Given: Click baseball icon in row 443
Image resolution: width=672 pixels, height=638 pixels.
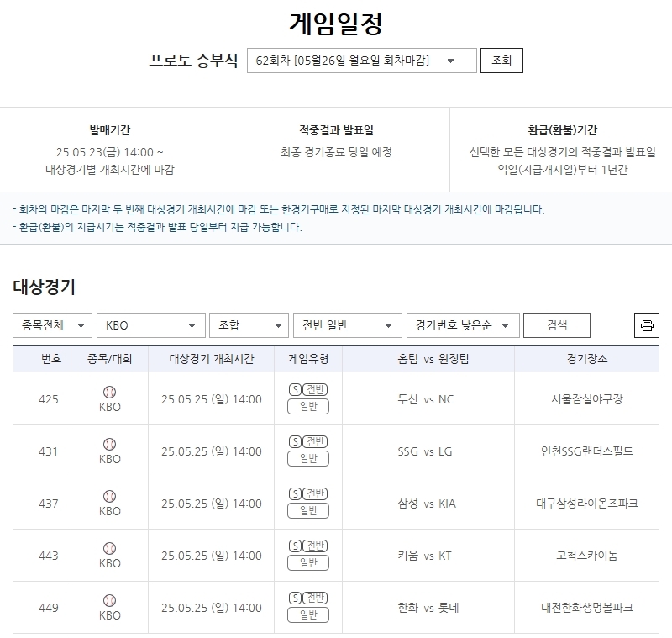Looking at the screenshot, I should click(x=109, y=548).
